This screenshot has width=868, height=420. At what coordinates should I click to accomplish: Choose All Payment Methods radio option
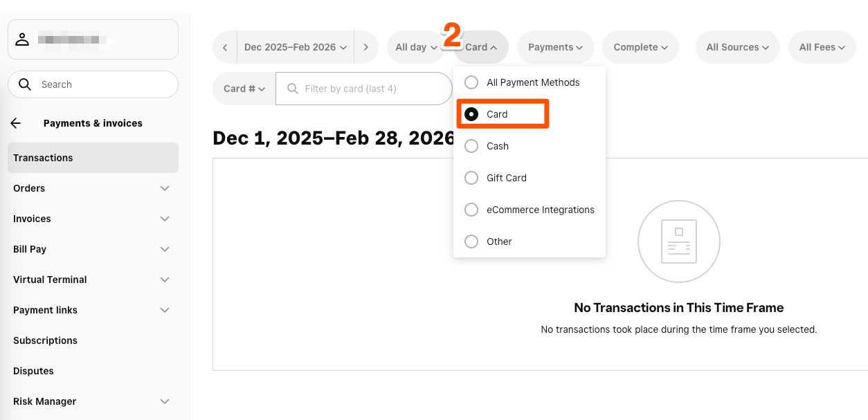[471, 82]
